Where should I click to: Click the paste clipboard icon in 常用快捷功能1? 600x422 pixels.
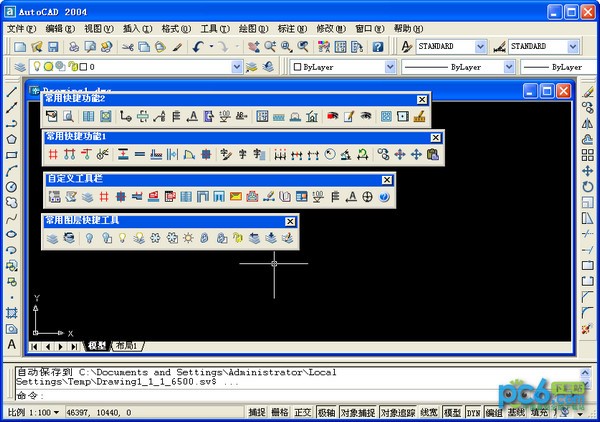[x=433, y=154]
